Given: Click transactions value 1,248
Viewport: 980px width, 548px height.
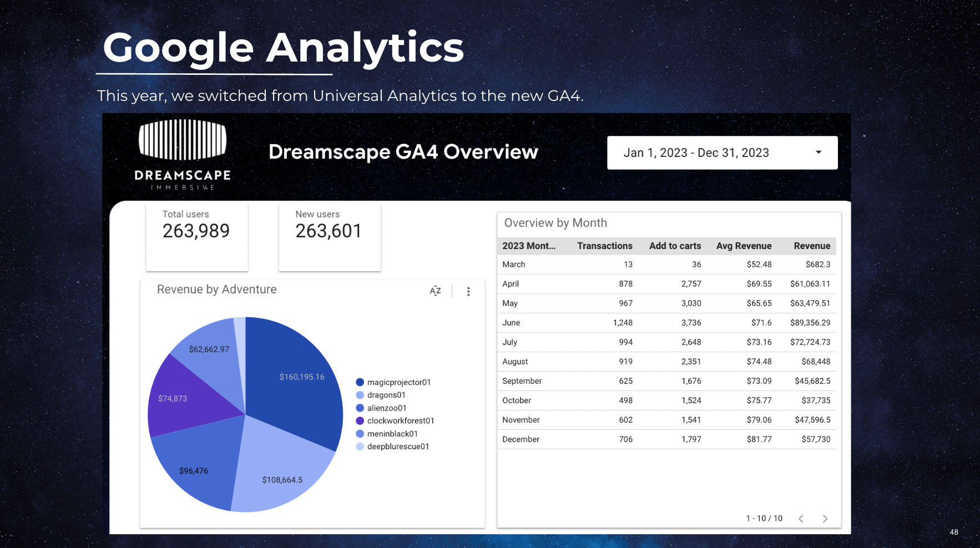Looking at the screenshot, I should [x=623, y=323].
